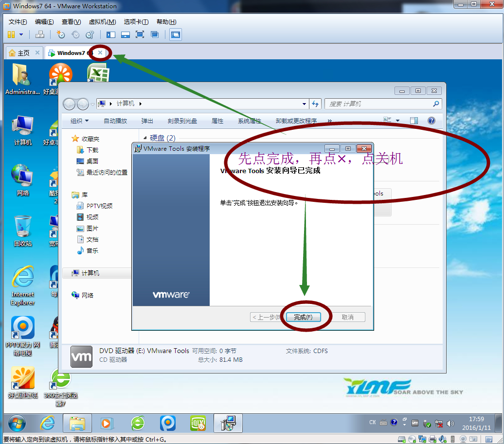Select 库 in navigation pane
The width and height of the screenshot is (504, 444).
click(80, 195)
